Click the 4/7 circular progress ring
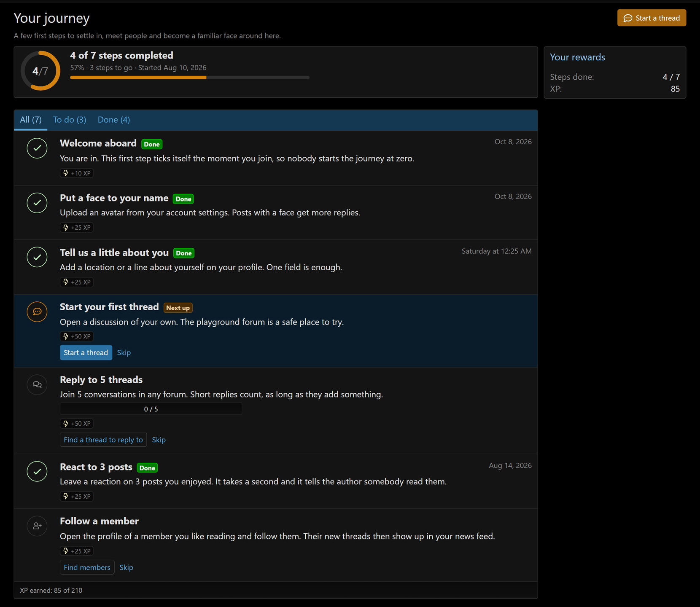 click(x=40, y=71)
